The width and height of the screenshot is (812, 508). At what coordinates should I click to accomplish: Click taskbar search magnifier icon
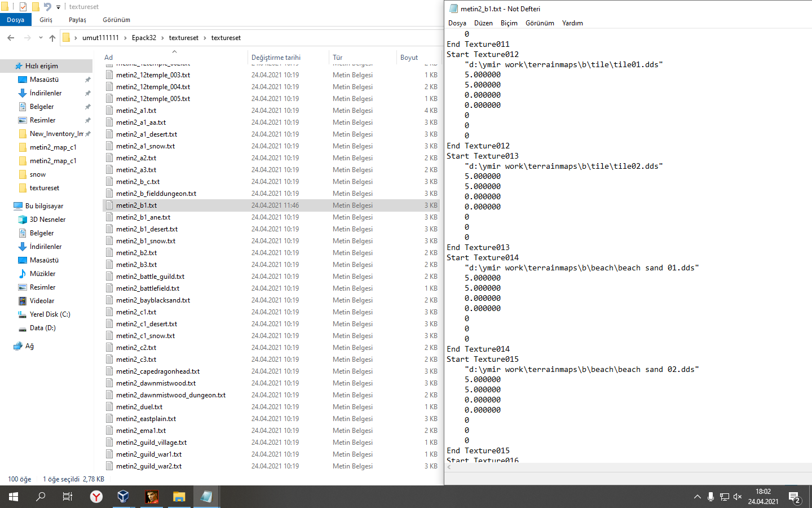[x=41, y=497]
